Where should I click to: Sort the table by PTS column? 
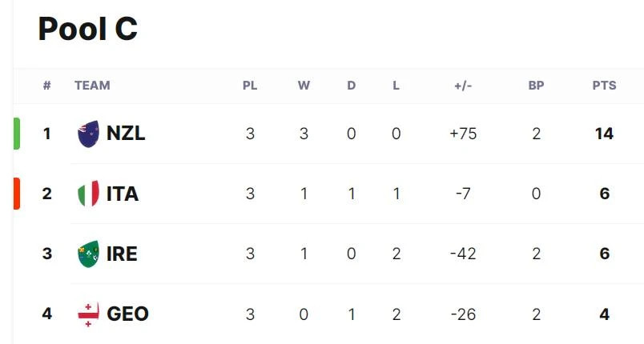tap(604, 86)
